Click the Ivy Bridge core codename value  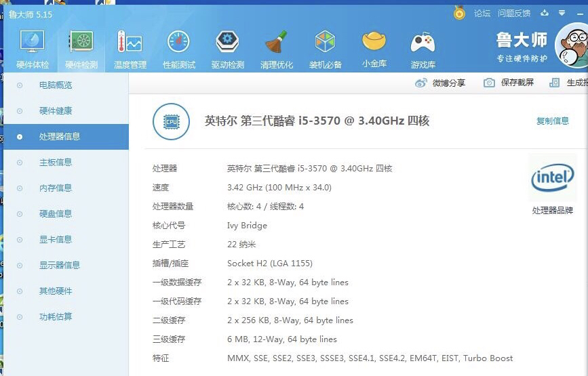click(x=247, y=226)
